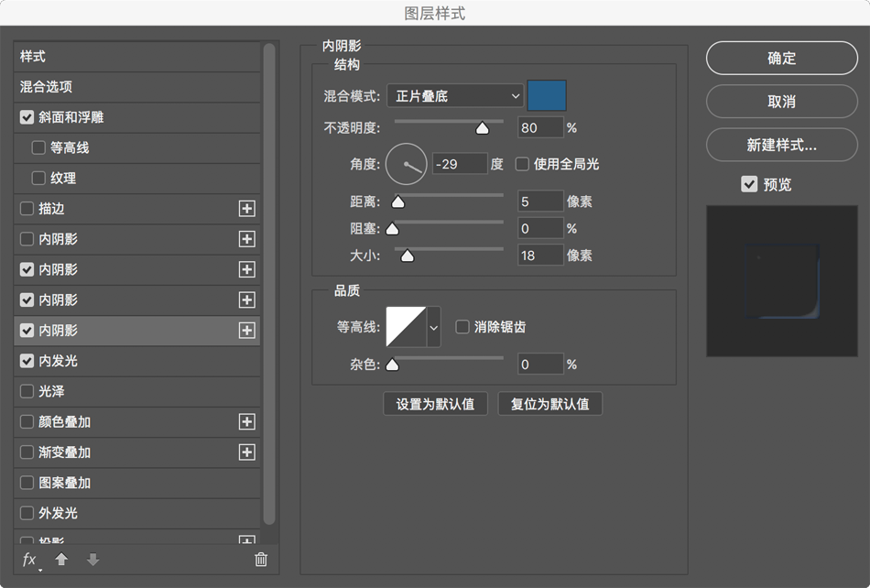Click the 等高线 contour thumbnail
The height and width of the screenshot is (588, 870).
406,327
